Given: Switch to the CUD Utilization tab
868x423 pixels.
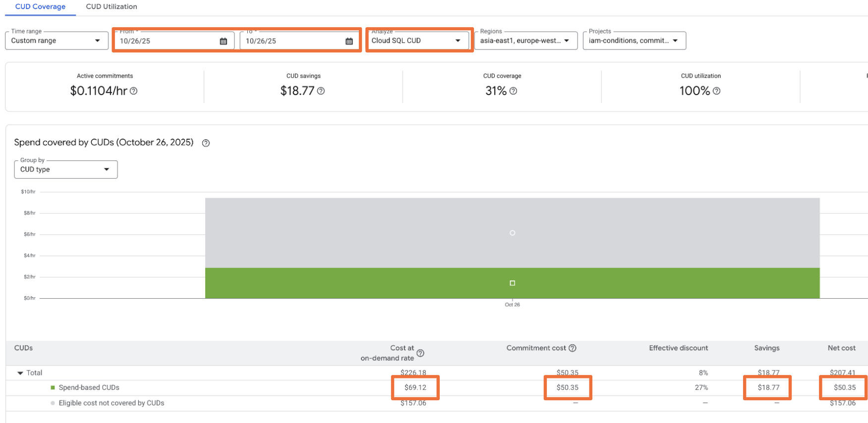Looking at the screenshot, I should click(x=112, y=7).
